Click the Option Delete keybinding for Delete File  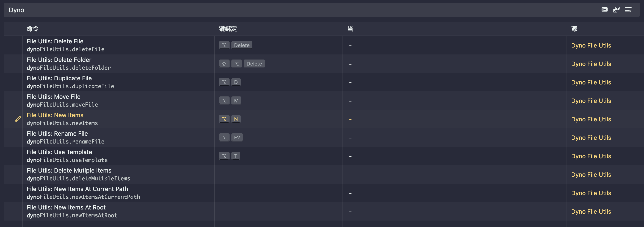pyautogui.click(x=236, y=45)
